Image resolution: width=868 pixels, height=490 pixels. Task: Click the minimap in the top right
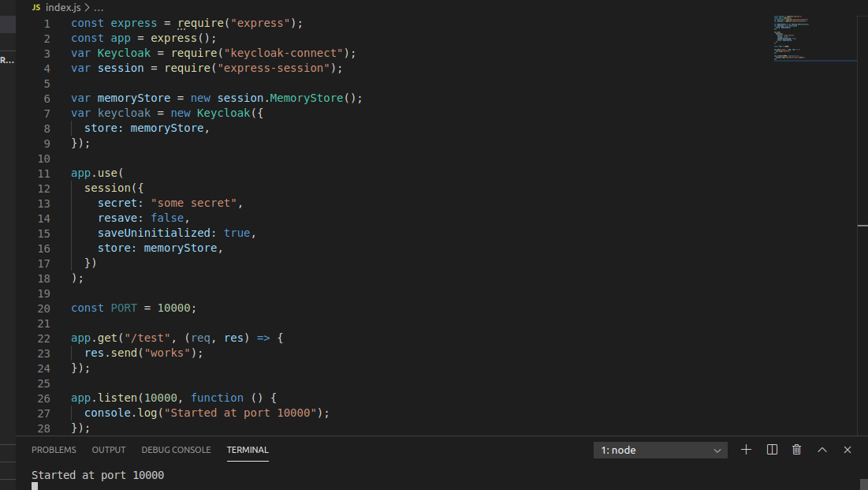815,36
